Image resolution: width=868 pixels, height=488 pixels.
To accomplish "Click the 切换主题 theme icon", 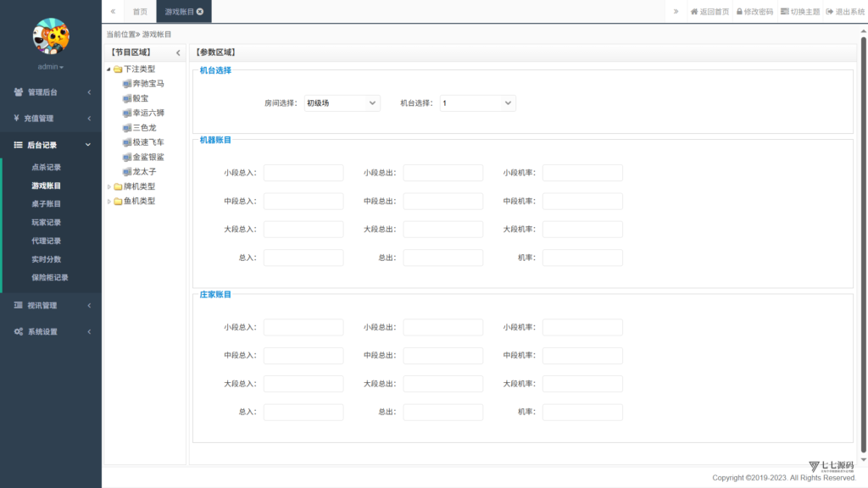I will click(784, 11).
